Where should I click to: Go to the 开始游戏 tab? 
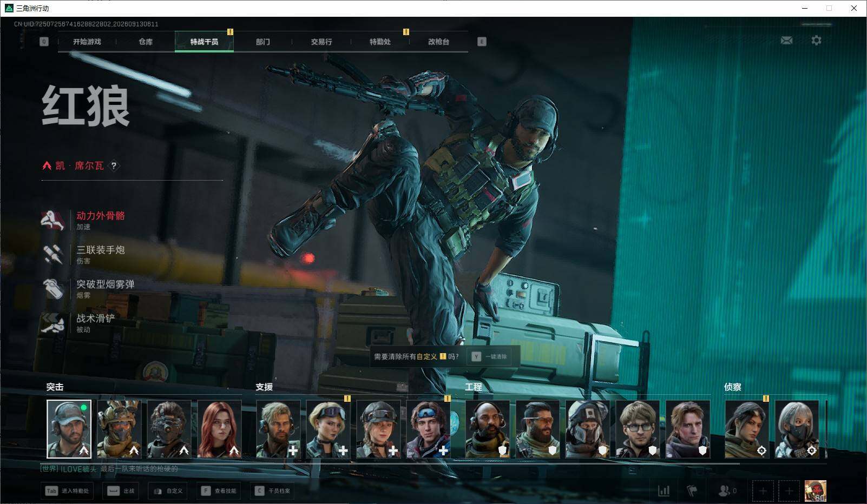87,42
